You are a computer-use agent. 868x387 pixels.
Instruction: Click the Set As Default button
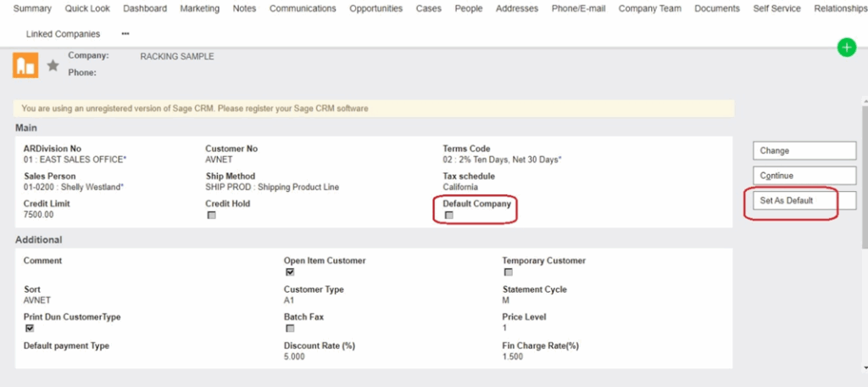pyautogui.click(x=804, y=201)
